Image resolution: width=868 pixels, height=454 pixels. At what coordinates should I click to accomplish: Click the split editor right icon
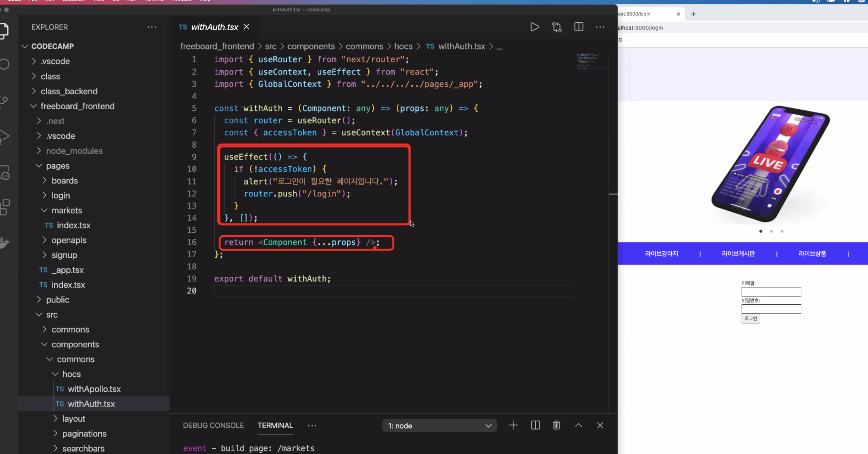579,27
